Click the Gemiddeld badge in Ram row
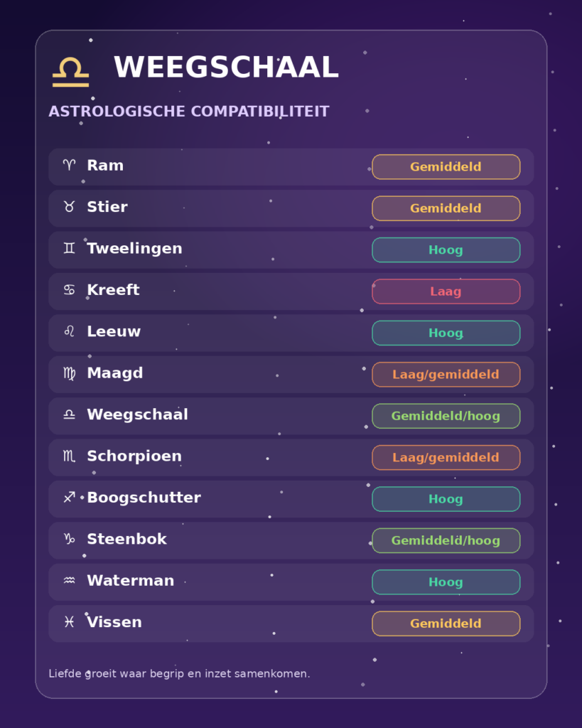This screenshot has width=582, height=728. pyautogui.click(x=446, y=166)
